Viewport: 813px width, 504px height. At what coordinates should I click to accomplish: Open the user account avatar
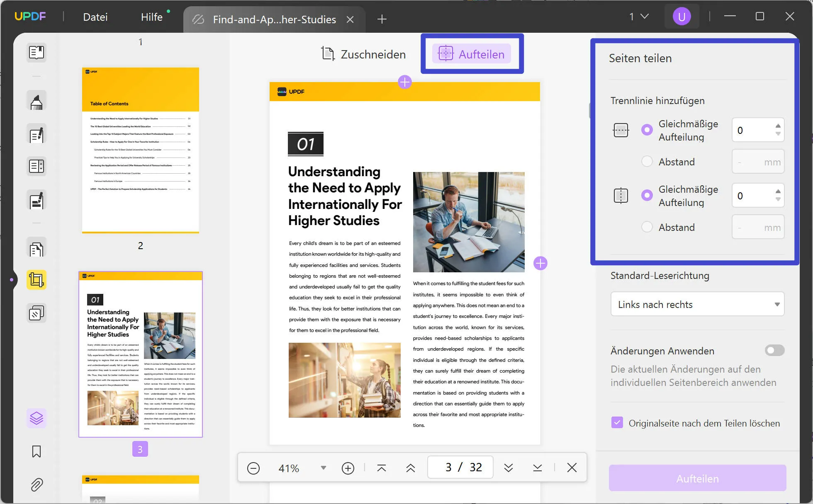coord(682,17)
